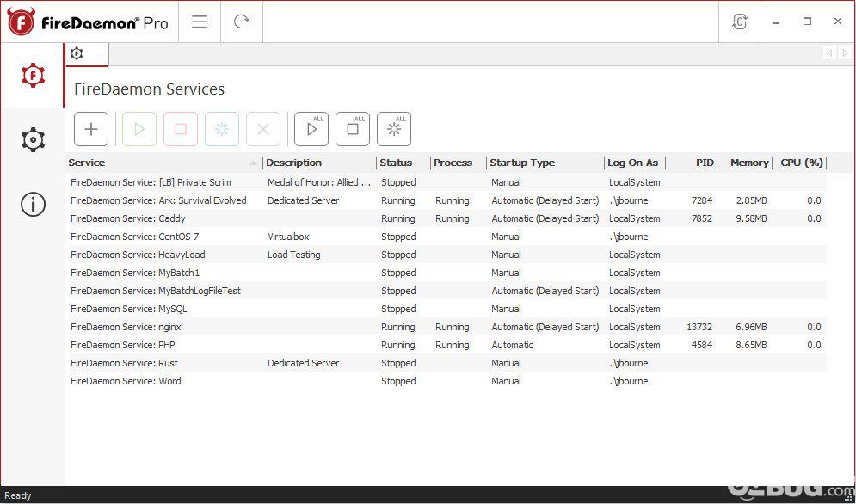The image size is (856, 504).
Task: Click the FireDaemon Services heading
Action: (x=149, y=89)
